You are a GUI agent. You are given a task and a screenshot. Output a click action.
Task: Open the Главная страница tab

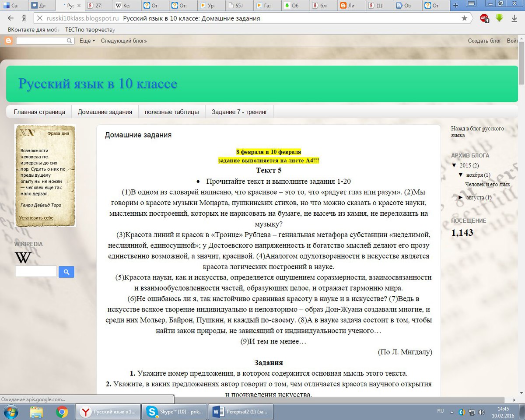click(39, 112)
